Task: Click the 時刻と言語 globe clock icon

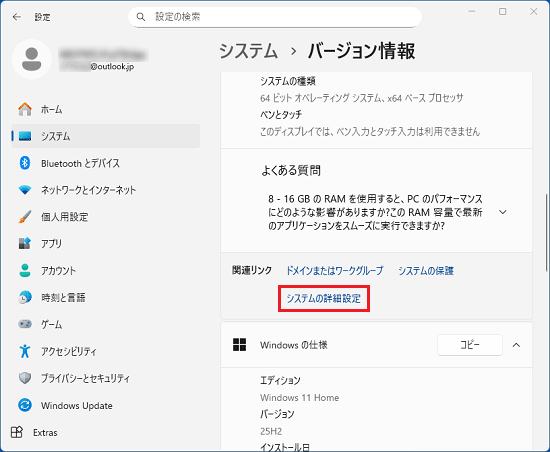Action: coord(25,297)
